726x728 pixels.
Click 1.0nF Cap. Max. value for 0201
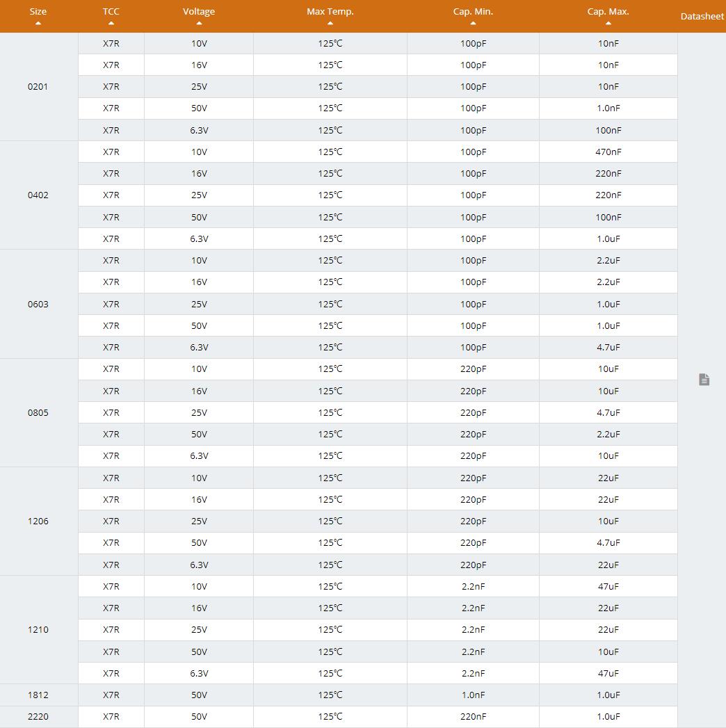[608, 108]
